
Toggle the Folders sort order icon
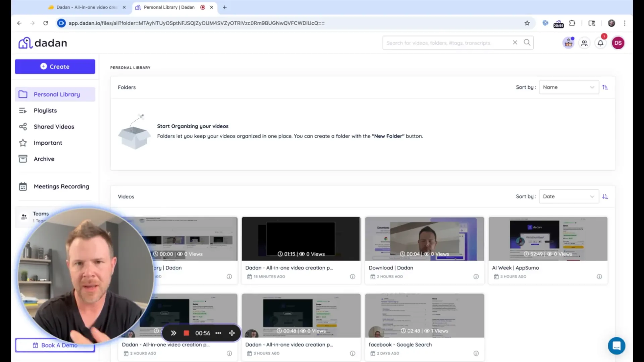pos(605,87)
